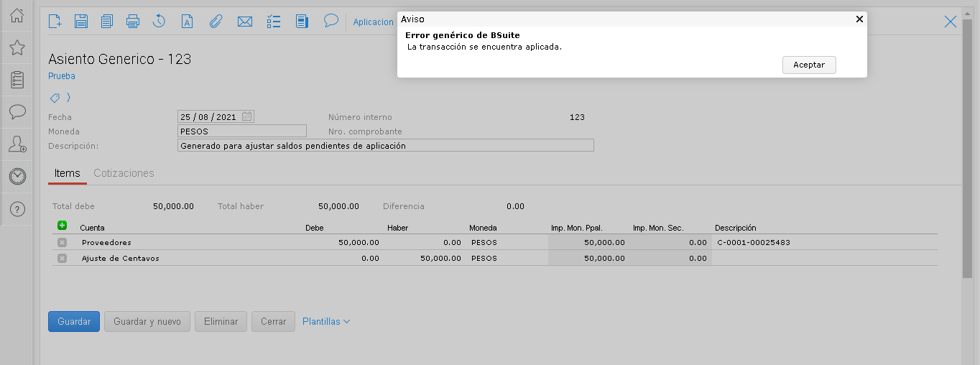This screenshot has width=980, height=365.
Task: Expand the Plantillas dropdown
Action: tap(326, 321)
